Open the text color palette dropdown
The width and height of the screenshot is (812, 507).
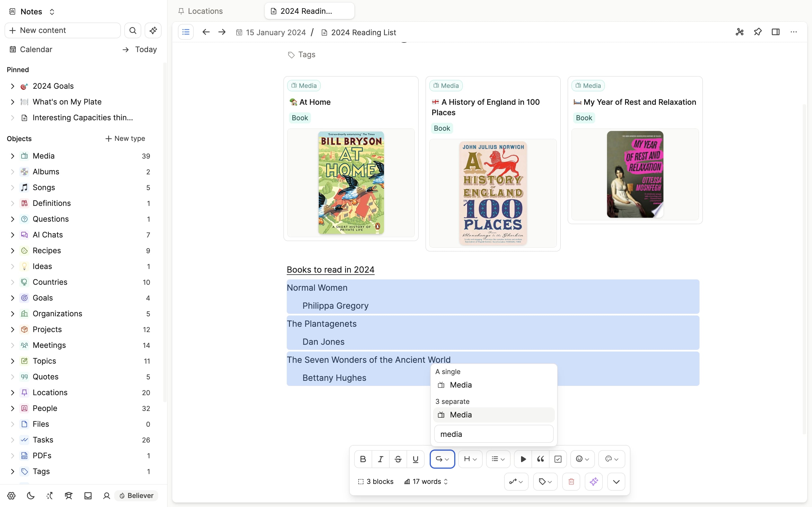[x=611, y=459]
